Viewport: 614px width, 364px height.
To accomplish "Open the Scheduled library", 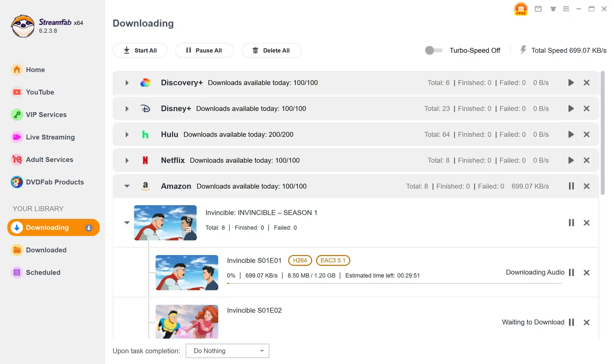I will [x=35, y=273].
